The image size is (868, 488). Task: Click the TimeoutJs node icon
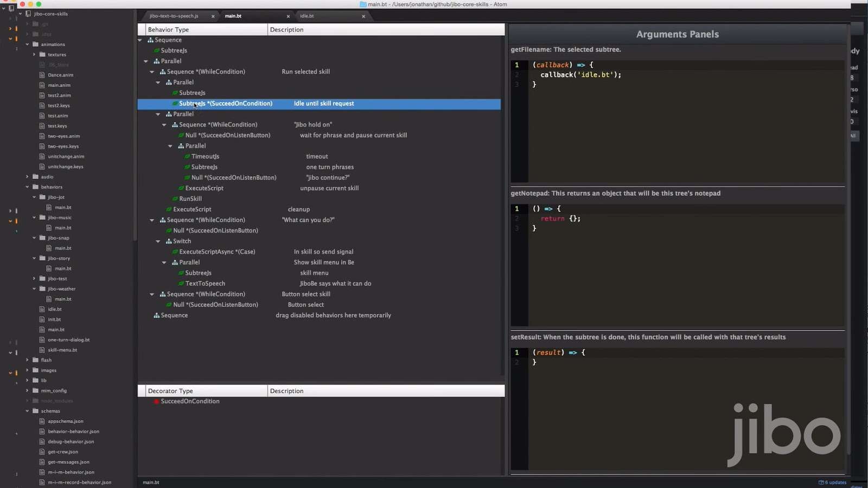(187, 156)
